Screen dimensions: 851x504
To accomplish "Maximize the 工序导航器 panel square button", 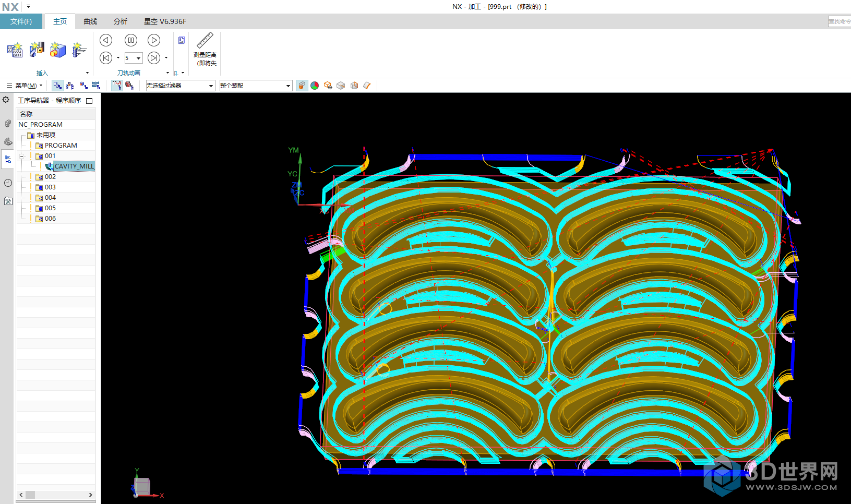I will pyautogui.click(x=89, y=101).
